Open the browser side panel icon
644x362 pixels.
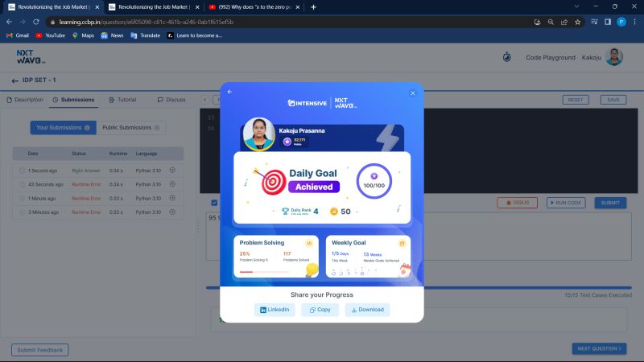[608, 22]
